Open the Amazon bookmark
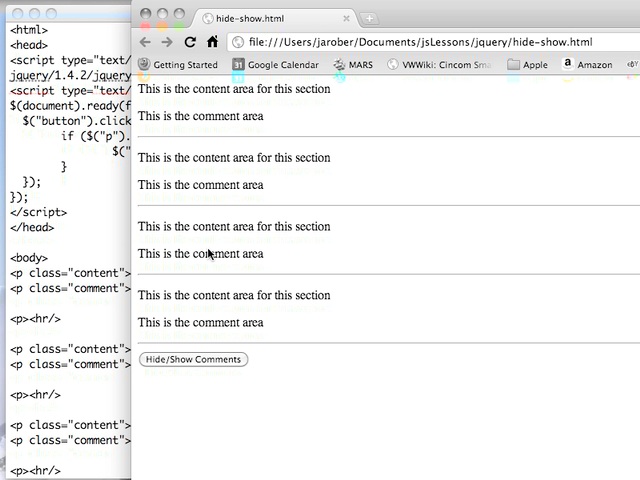Viewport: 640px width, 480px height. click(x=587, y=64)
